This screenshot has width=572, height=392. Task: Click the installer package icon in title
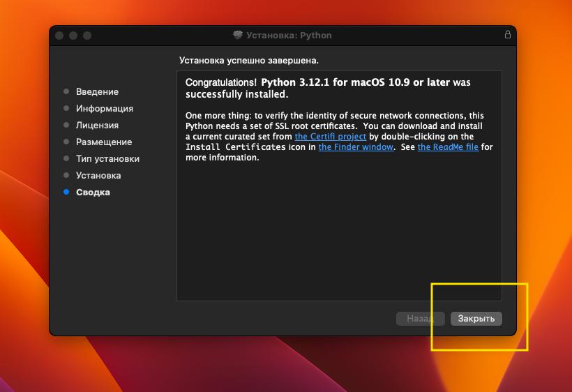pyautogui.click(x=238, y=35)
